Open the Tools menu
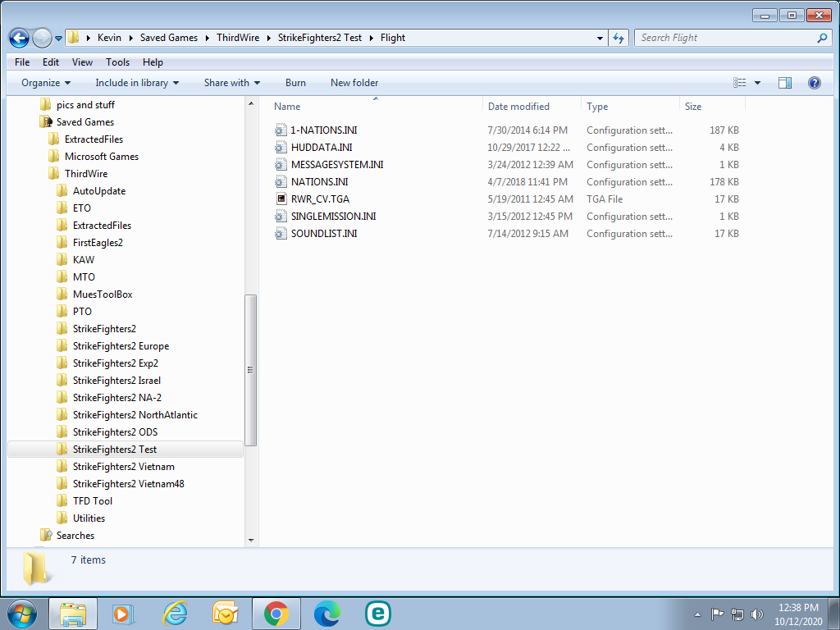This screenshot has height=630, width=840. tap(117, 62)
